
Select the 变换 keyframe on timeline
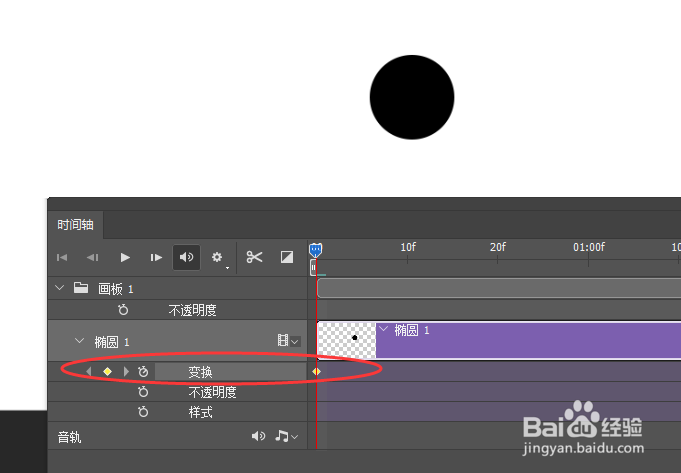pyautogui.click(x=316, y=371)
